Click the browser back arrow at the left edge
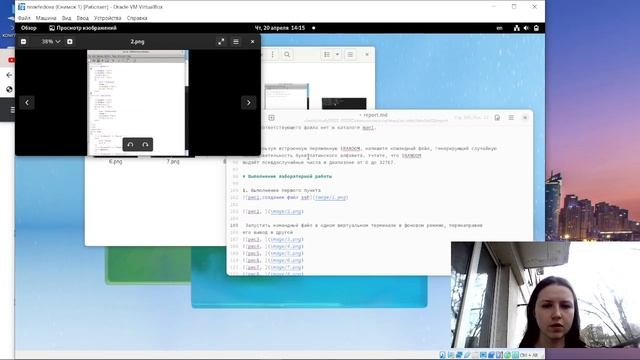 coord(9,75)
